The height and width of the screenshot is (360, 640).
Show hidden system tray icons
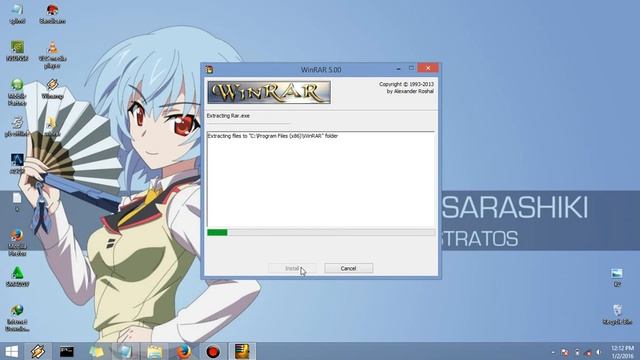coord(553,352)
